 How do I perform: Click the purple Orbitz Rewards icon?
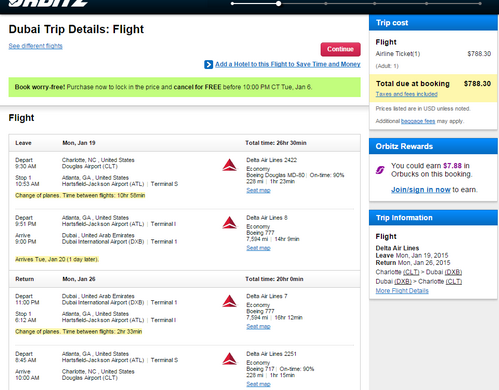point(380,170)
